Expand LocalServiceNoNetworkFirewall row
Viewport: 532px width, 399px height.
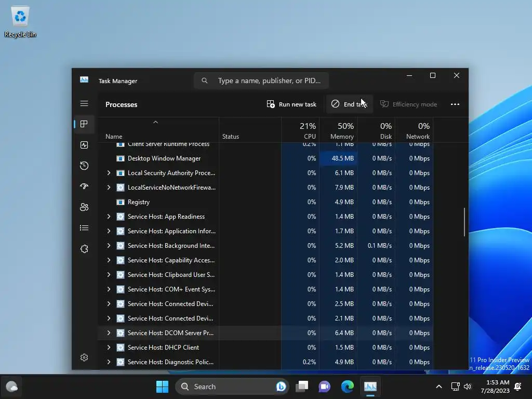point(109,187)
